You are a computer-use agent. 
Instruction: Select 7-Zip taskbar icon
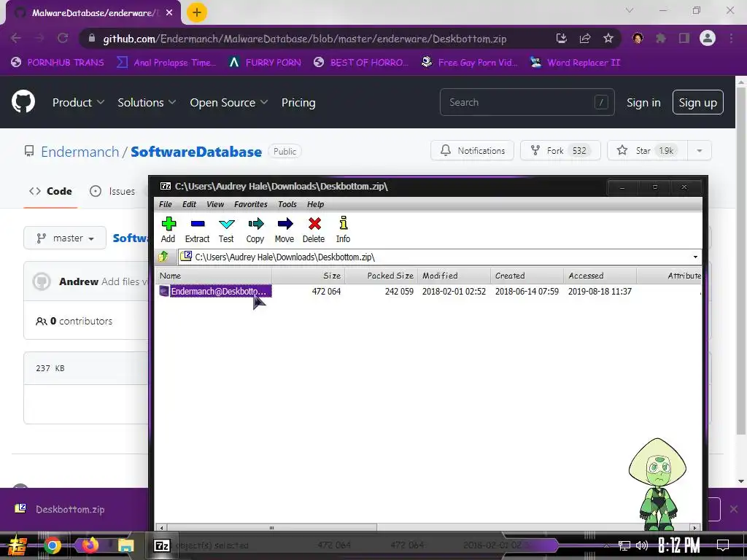162,545
